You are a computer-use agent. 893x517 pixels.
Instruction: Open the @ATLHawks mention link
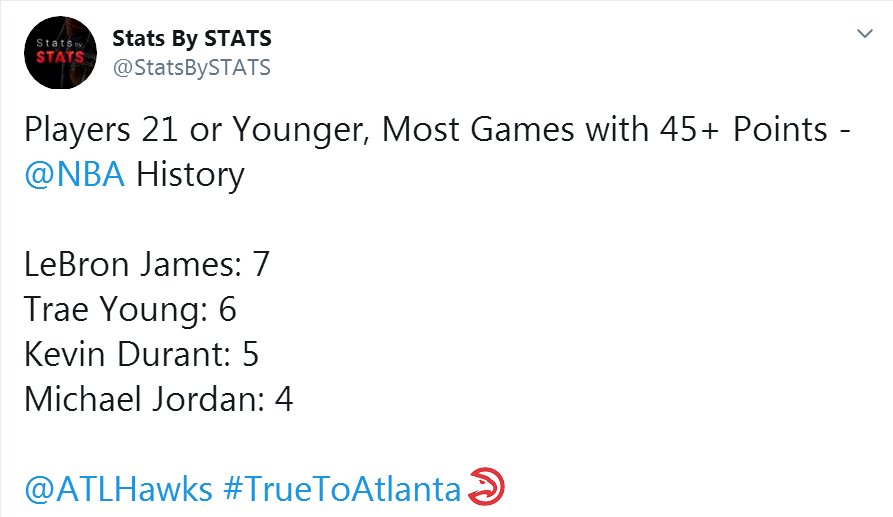coord(118,489)
